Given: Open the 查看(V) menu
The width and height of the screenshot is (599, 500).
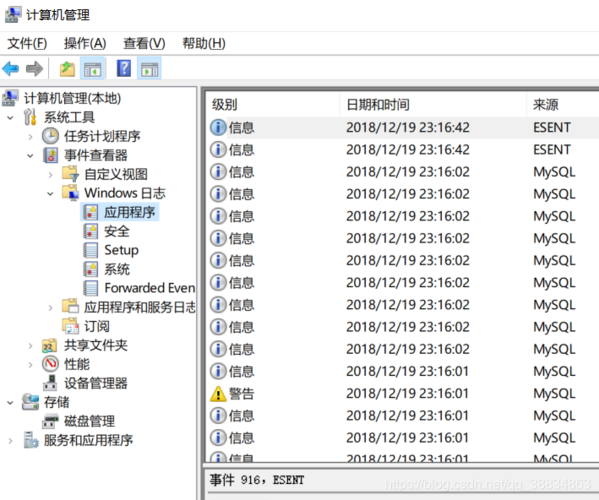Looking at the screenshot, I should click(144, 43).
